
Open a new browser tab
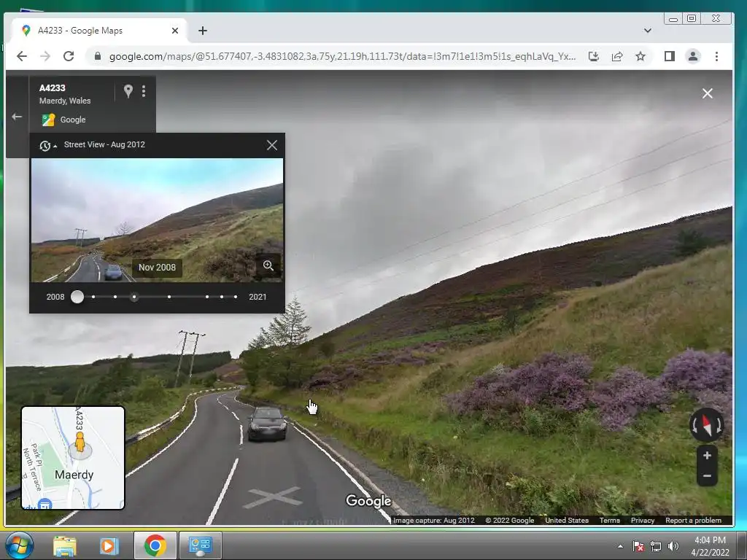click(x=203, y=31)
